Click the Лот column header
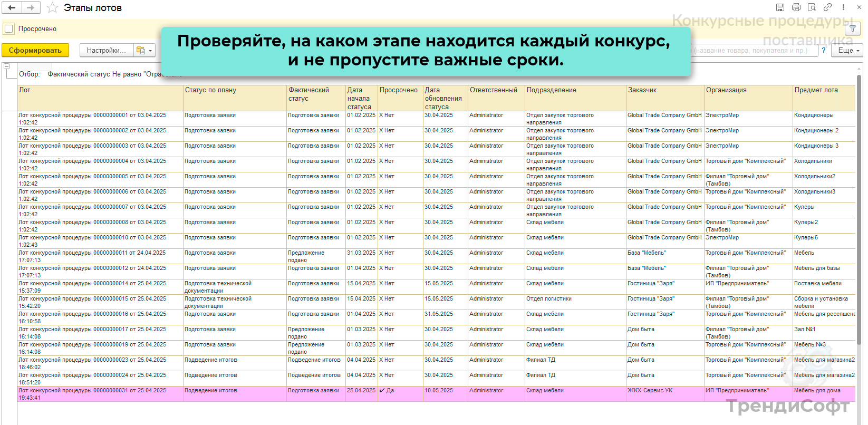The image size is (868, 425). tap(100, 98)
